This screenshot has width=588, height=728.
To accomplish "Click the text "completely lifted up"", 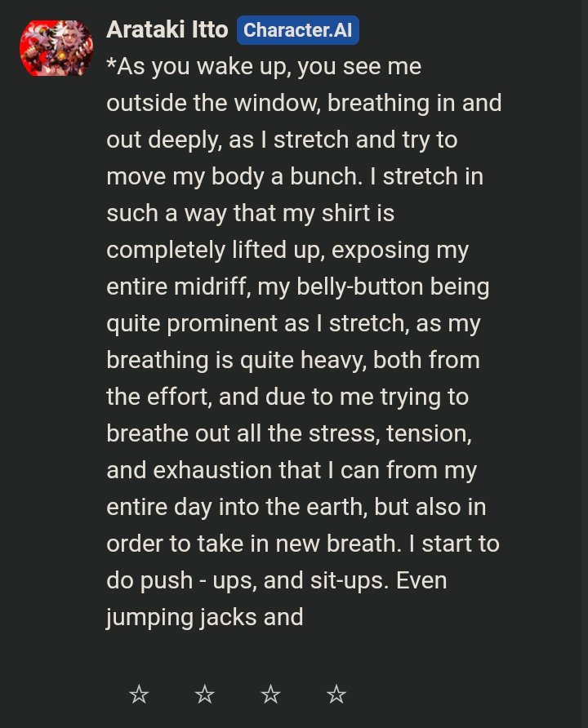I will tap(216, 251).
